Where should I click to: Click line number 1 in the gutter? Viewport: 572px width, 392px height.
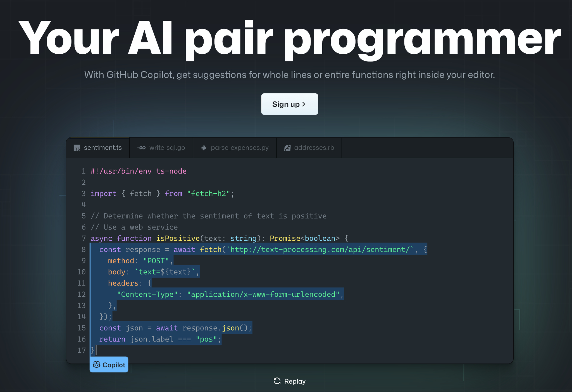83,171
